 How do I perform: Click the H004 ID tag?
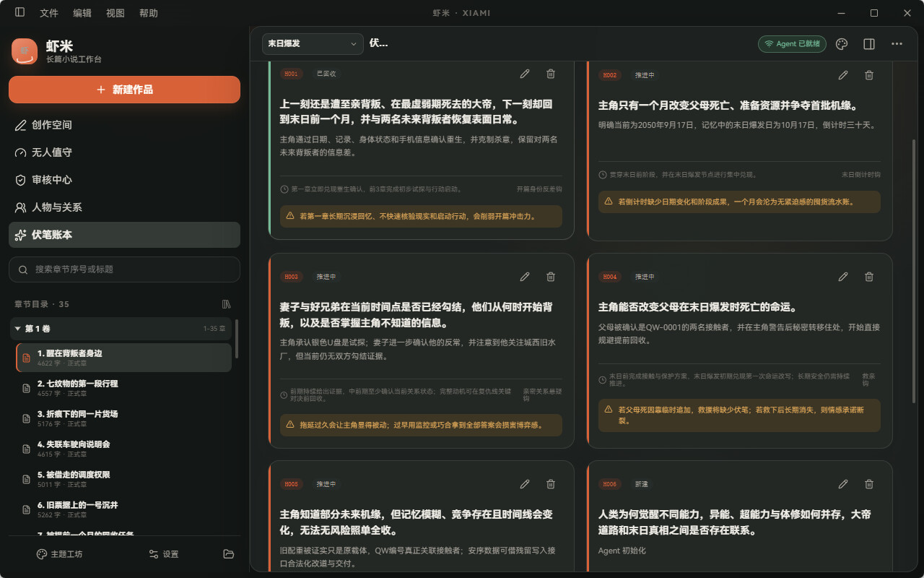610,277
